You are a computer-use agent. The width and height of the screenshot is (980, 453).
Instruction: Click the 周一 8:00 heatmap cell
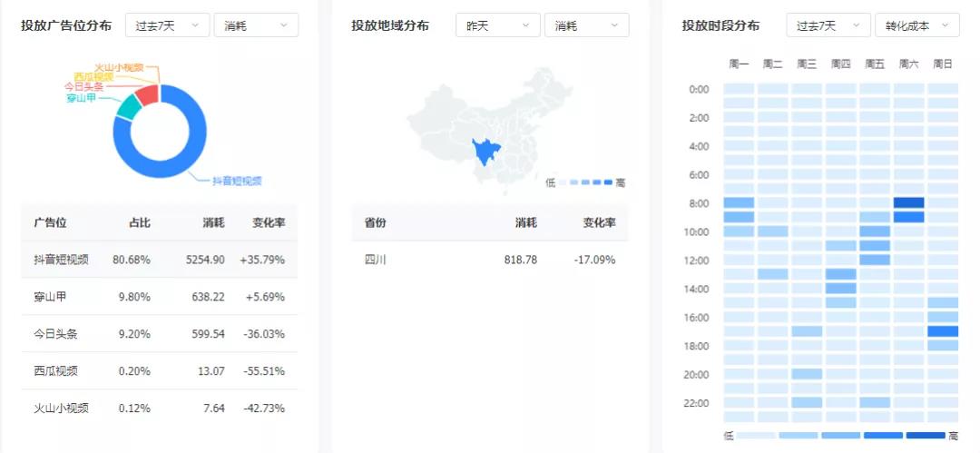coord(740,202)
